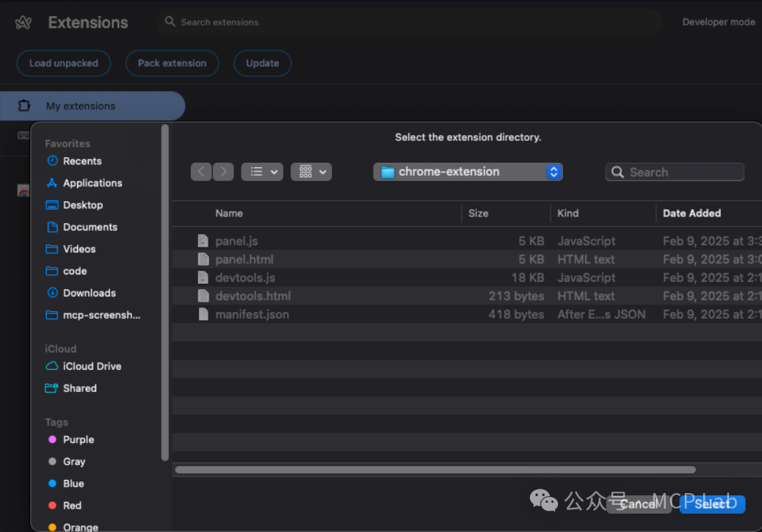The image size is (762, 532).
Task: Click the Downloads arrow icon
Action: (52, 293)
